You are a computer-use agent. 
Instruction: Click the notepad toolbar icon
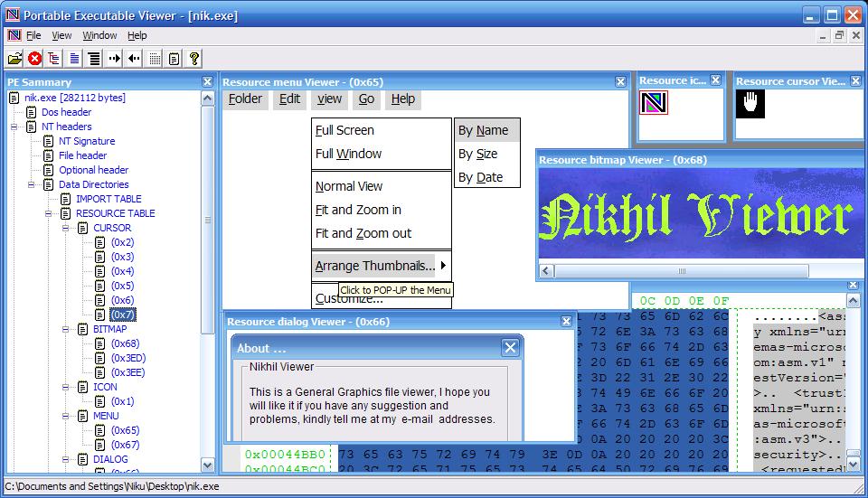point(175,58)
